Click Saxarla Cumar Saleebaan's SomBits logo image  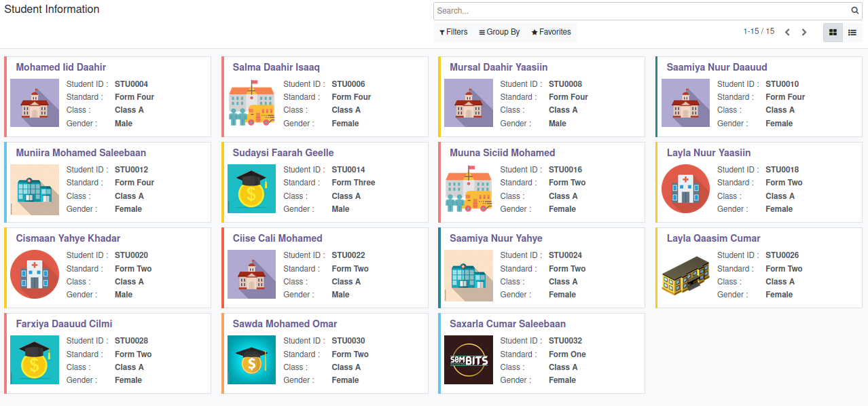pos(469,360)
